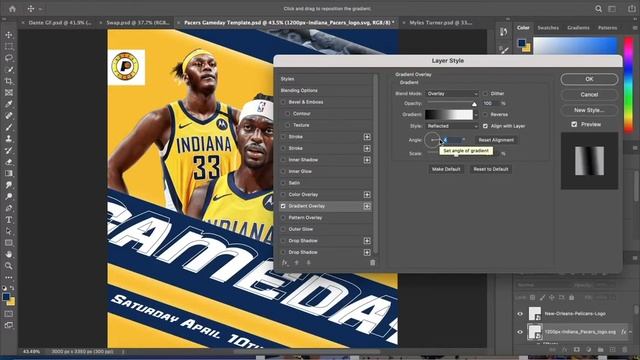640x360 pixels.
Task: Select the Gradient tool
Action: pyautogui.click(x=9, y=173)
